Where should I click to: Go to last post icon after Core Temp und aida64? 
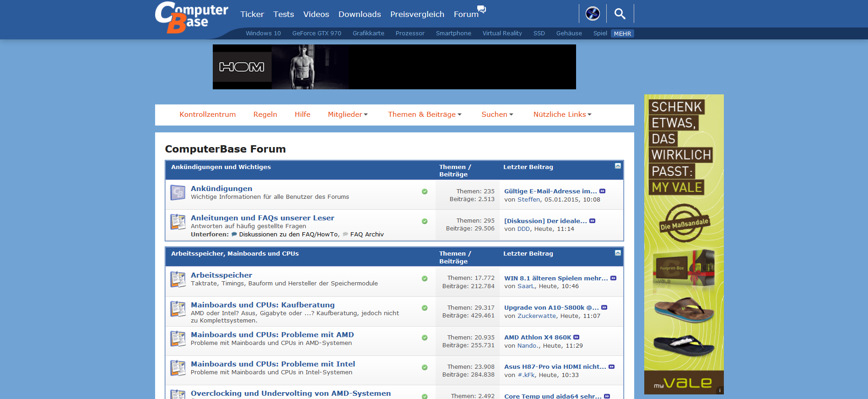[x=607, y=396]
